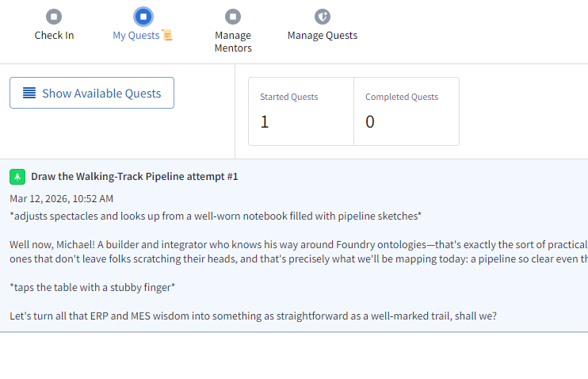The height and width of the screenshot is (379, 588).
Task: Click the Completed Quests count of 0
Action: click(x=370, y=122)
